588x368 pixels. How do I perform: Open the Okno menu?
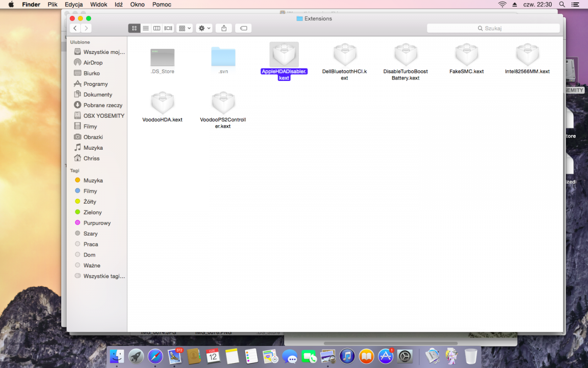pyautogui.click(x=137, y=4)
